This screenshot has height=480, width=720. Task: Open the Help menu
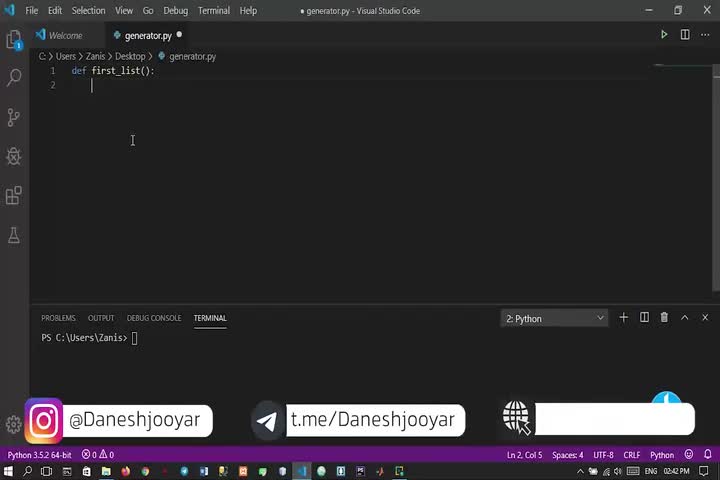[x=248, y=11]
